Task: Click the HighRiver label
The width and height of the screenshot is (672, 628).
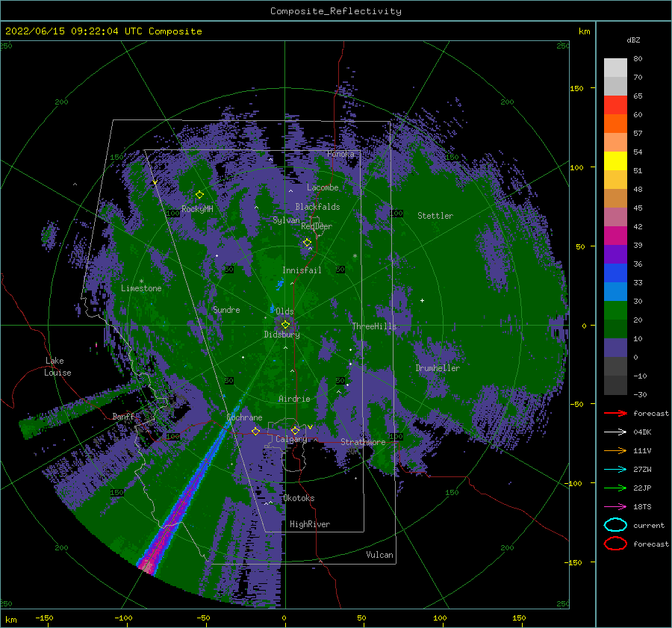Action: click(310, 524)
